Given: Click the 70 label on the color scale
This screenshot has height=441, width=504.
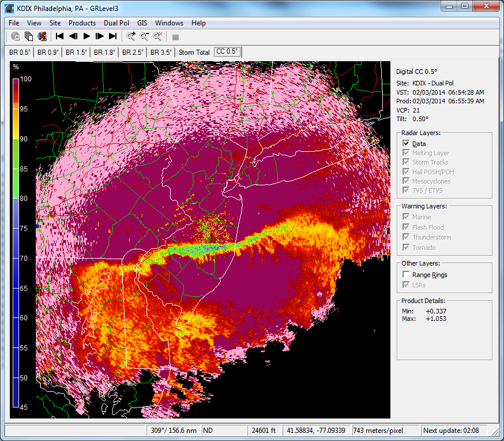Looking at the screenshot, I should click(x=24, y=258).
